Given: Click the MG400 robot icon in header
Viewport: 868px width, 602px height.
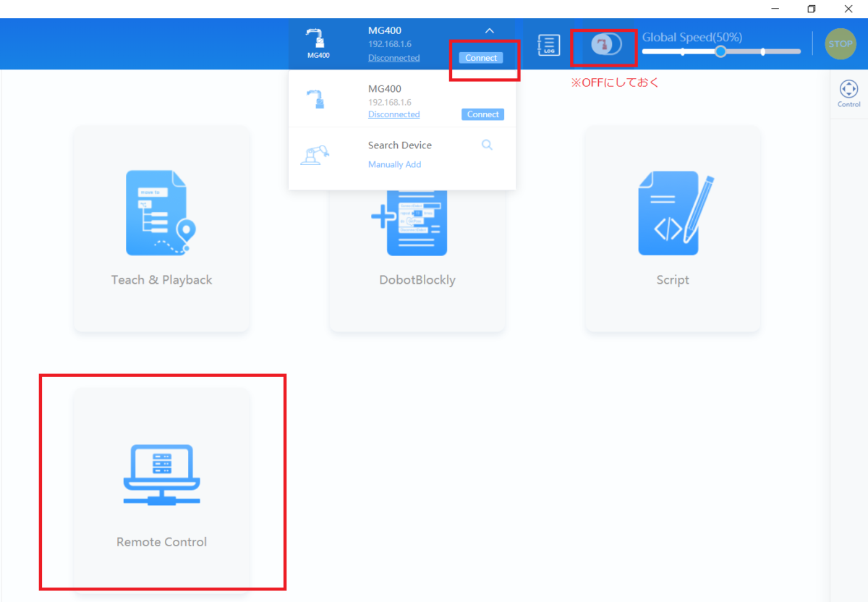Looking at the screenshot, I should (x=315, y=43).
